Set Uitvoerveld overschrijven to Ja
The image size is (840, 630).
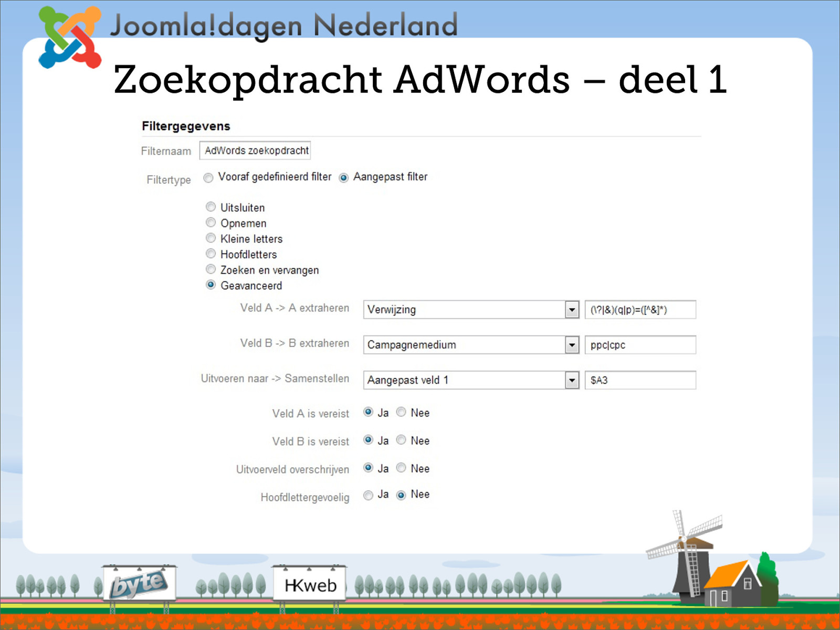click(x=369, y=468)
